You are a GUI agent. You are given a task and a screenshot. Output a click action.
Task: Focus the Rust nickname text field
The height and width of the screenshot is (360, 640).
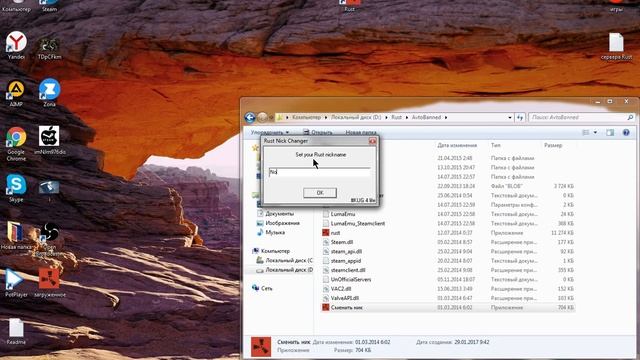click(x=320, y=172)
